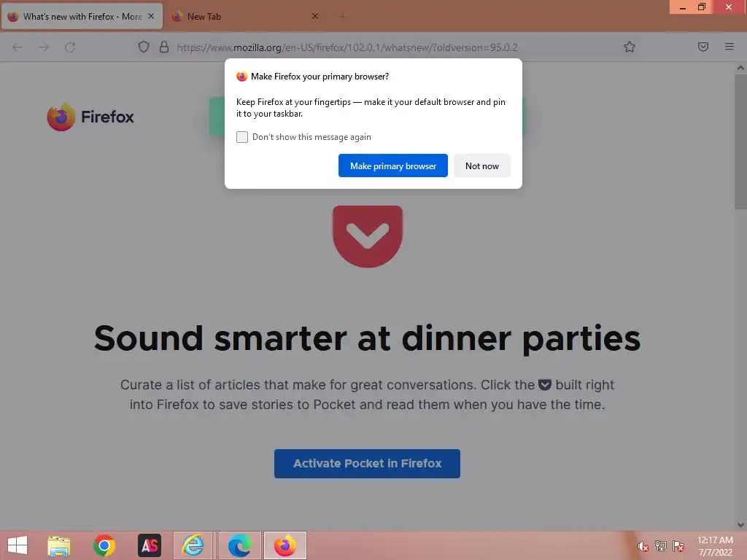Open Action Center flag tray icon
This screenshot has width=747, height=560.
point(678,546)
